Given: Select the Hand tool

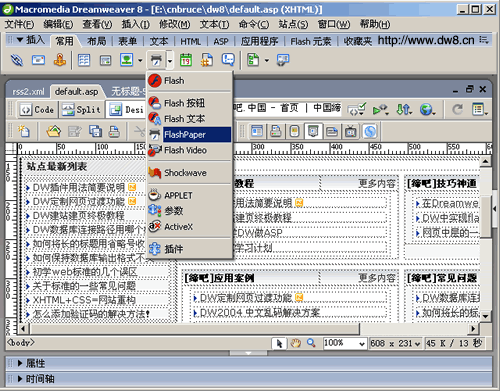Looking at the screenshot, I should [x=295, y=343].
